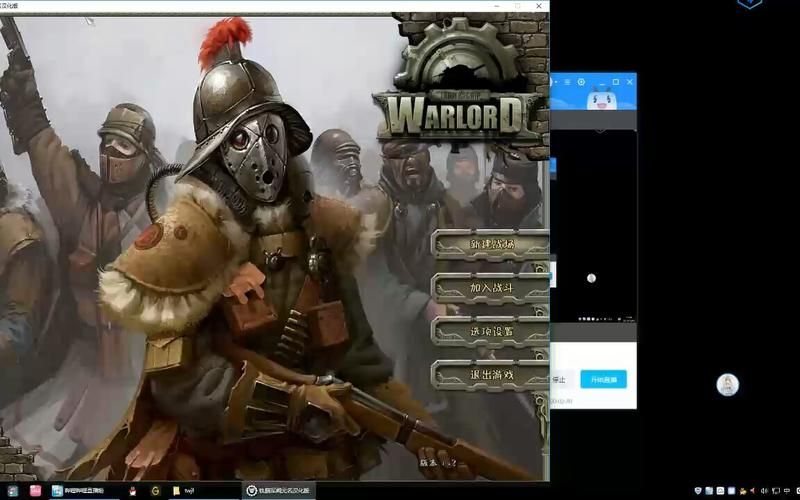Click the preview area in the streaming window
The height and width of the screenshot is (500, 800).
tap(593, 226)
